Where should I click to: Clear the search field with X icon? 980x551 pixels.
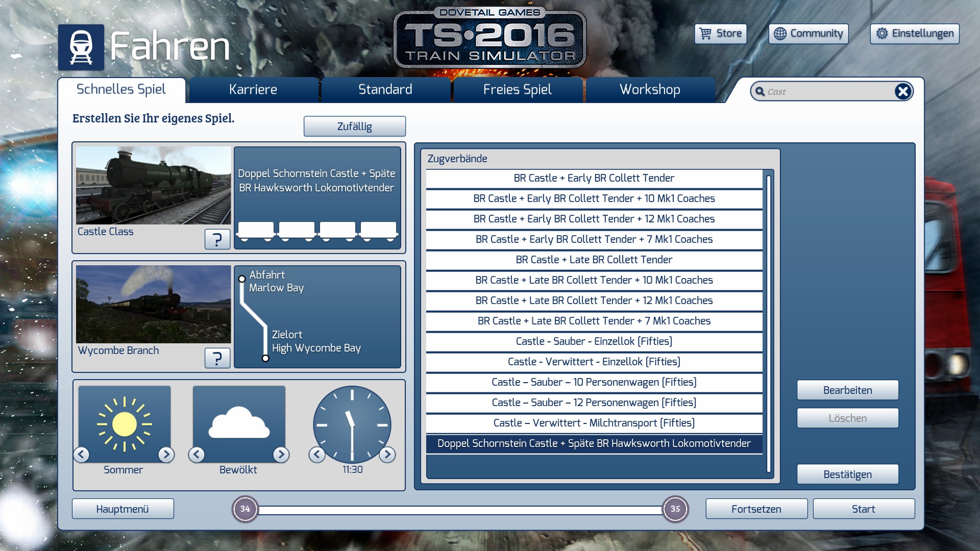point(902,91)
